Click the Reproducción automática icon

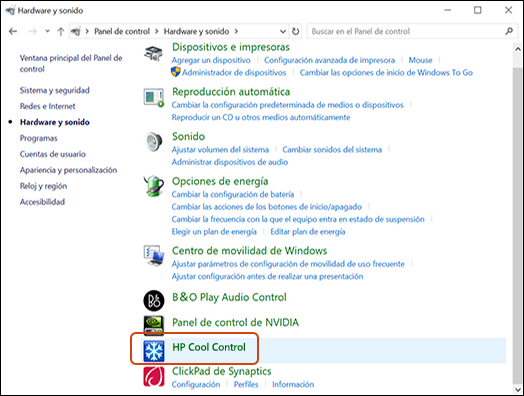(x=154, y=98)
